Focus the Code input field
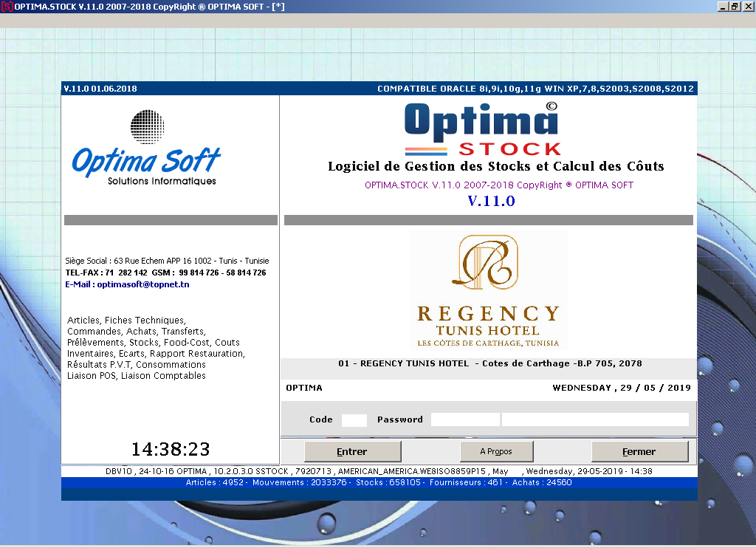 pyautogui.click(x=354, y=419)
